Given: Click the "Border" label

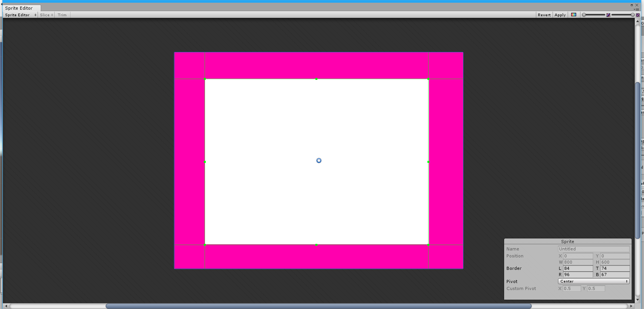Looking at the screenshot, I should click(514, 268).
